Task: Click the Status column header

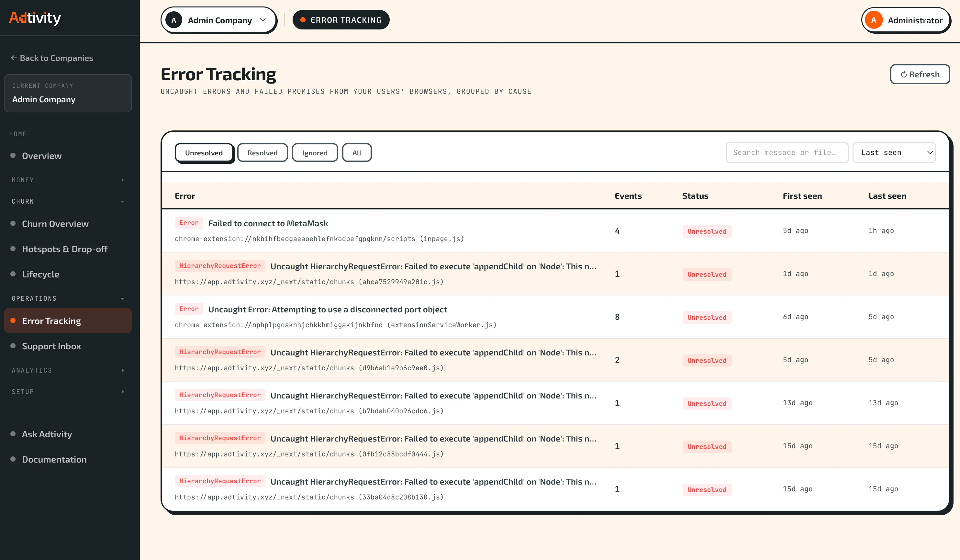Action: click(x=695, y=196)
